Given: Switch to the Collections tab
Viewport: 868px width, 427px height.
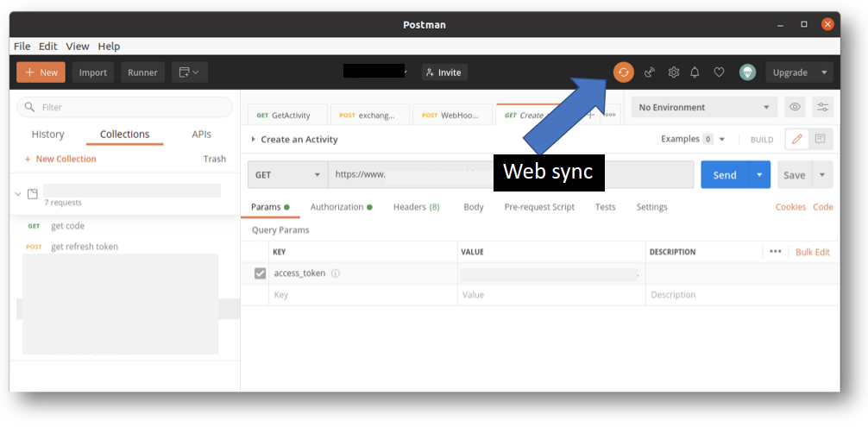Looking at the screenshot, I should (x=124, y=135).
